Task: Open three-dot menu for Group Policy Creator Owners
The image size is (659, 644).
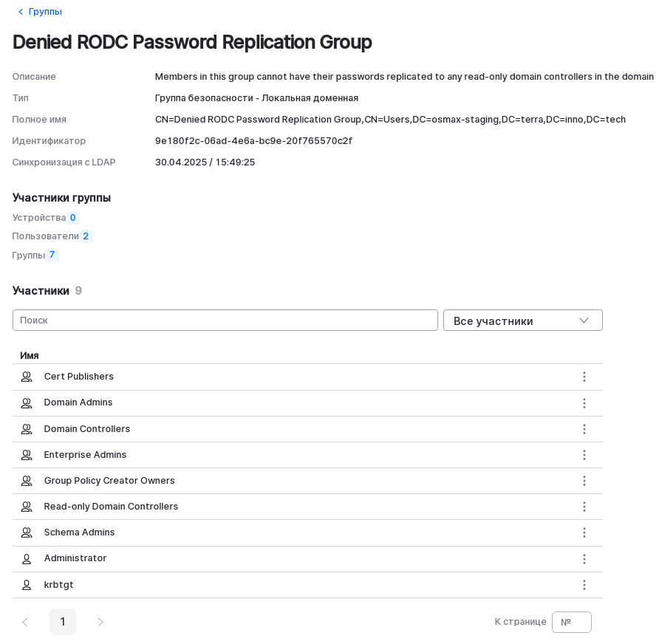Action: [584, 481]
